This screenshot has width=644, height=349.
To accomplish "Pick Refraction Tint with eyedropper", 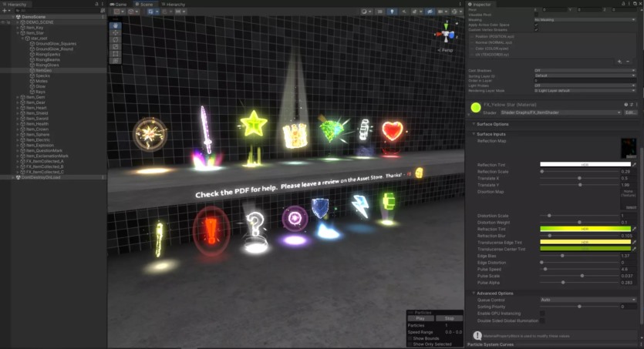I will (634, 230).
